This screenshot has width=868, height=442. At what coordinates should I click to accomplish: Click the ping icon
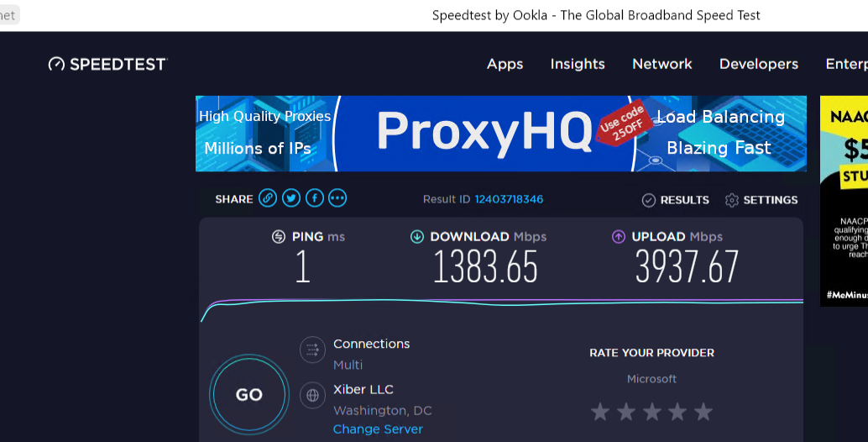[279, 237]
